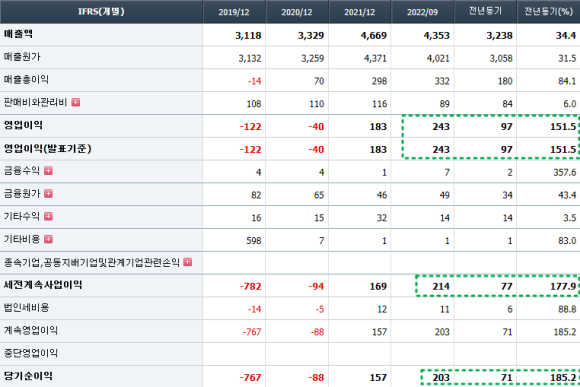Click the 2020/12 column header
Image resolution: width=580 pixels, height=387 pixels.
coord(297,12)
